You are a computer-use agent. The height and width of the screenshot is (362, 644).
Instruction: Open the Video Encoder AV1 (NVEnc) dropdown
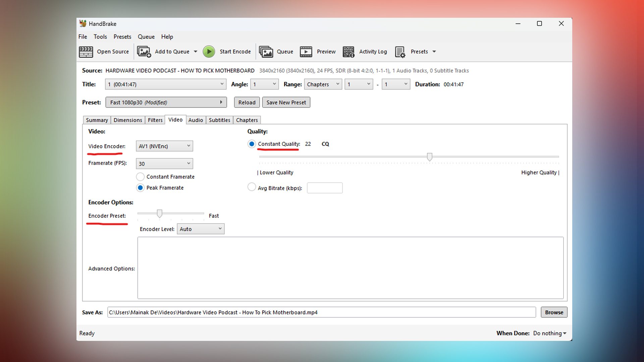pyautogui.click(x=164, y=146)
